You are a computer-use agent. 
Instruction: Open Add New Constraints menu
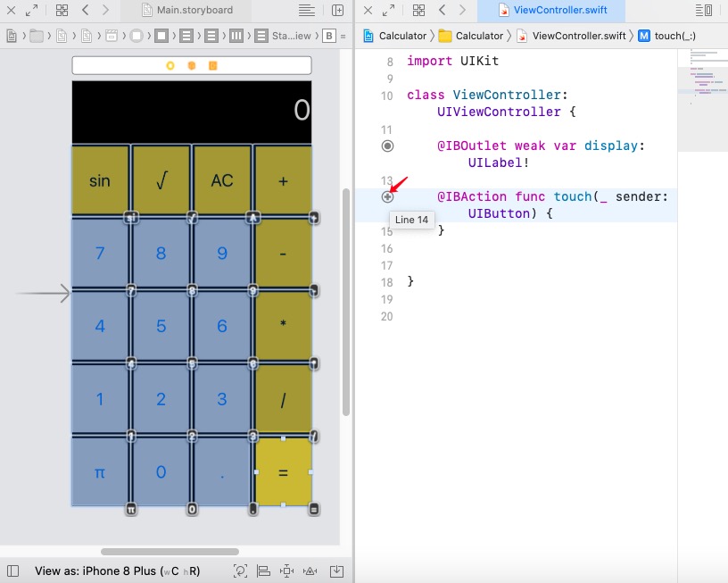pos(286,571)
